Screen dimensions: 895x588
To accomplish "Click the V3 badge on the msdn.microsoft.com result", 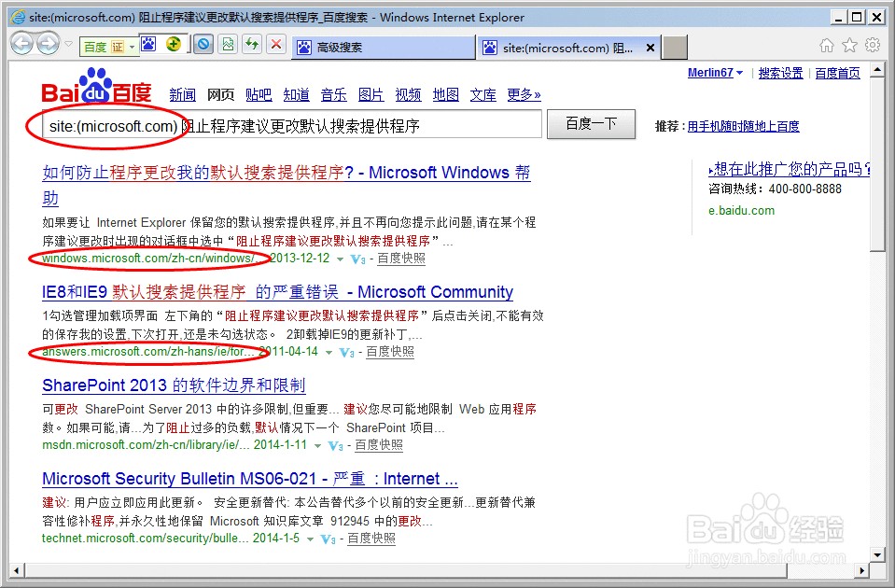I will tap(336, 446).
